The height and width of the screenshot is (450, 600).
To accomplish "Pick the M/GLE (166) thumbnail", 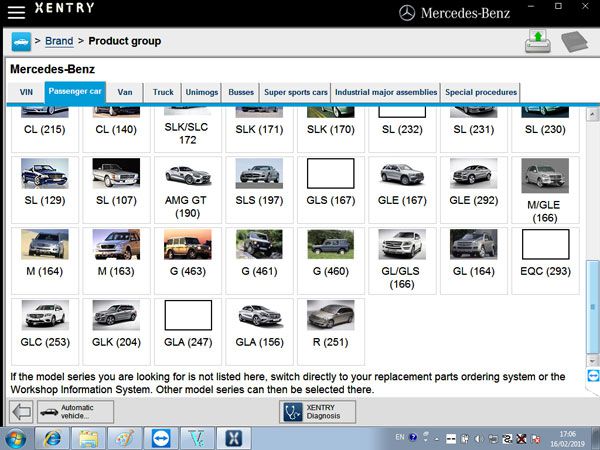I will pos(545,176).
